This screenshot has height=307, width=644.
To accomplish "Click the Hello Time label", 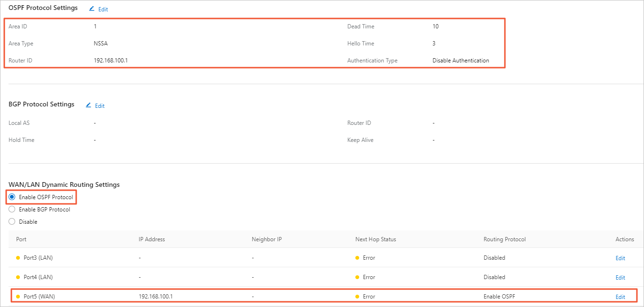I will (361, 44).
